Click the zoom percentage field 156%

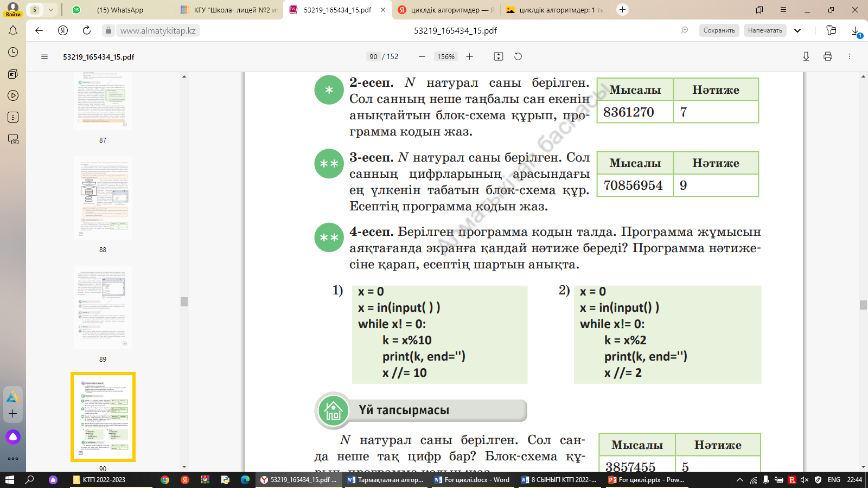pyautogui.click(x=446, y=56)
